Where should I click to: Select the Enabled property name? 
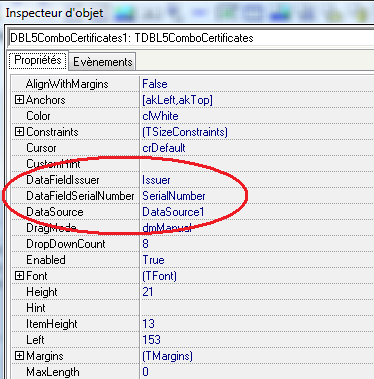click(46, 260)
